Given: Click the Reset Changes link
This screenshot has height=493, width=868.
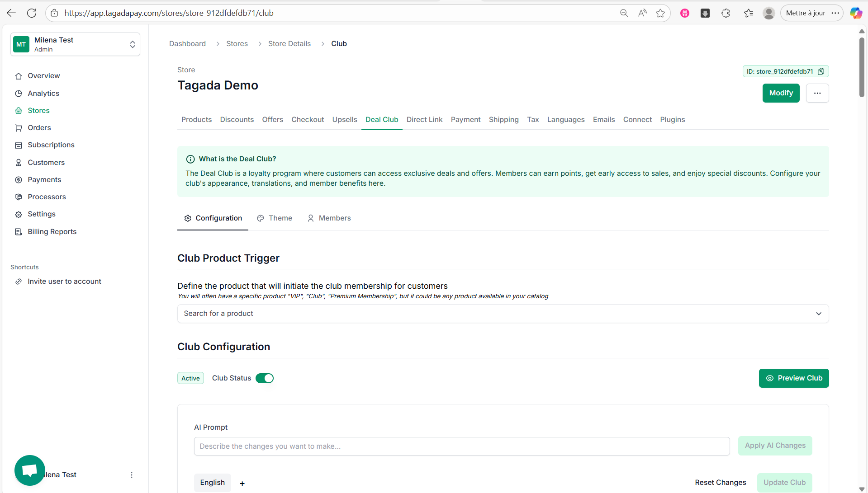Looking at the screenshot, I should (x=721, y=483).
